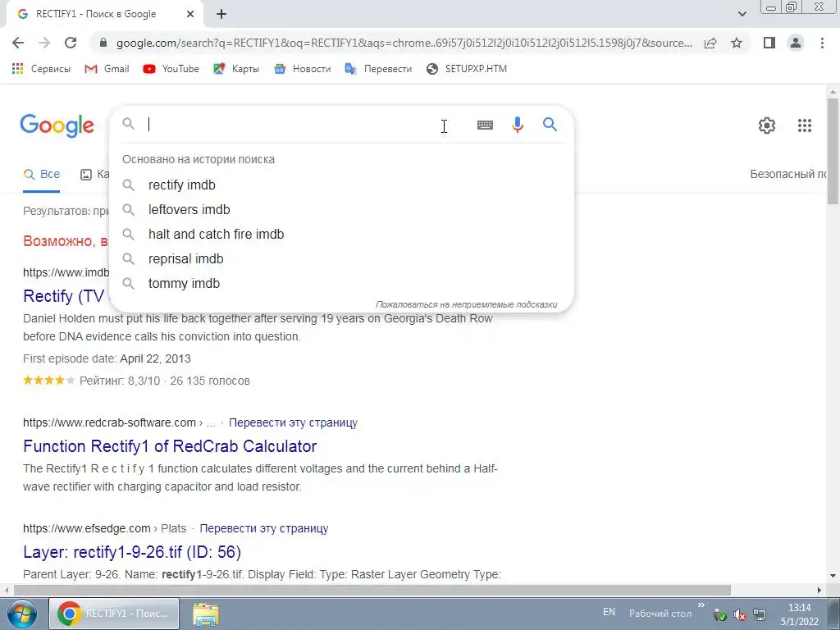The width and height of the screenshot is (840, 630).
Task: Click the scroll right arrow
Action: pos(819,590)
